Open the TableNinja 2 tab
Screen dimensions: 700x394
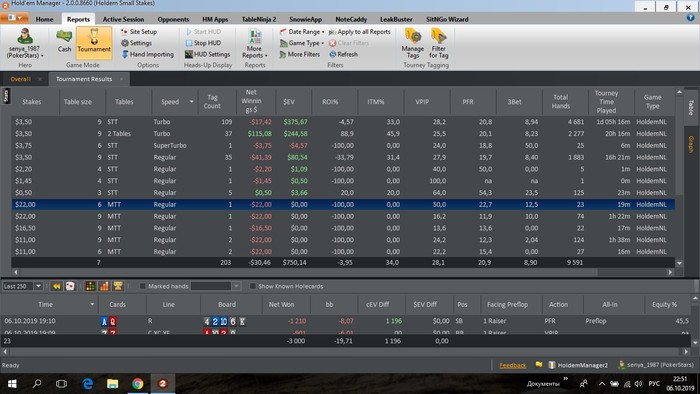point(259,19)
